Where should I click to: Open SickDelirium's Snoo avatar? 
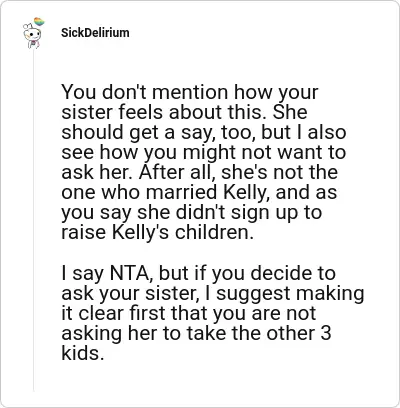[x=33, y=34]
